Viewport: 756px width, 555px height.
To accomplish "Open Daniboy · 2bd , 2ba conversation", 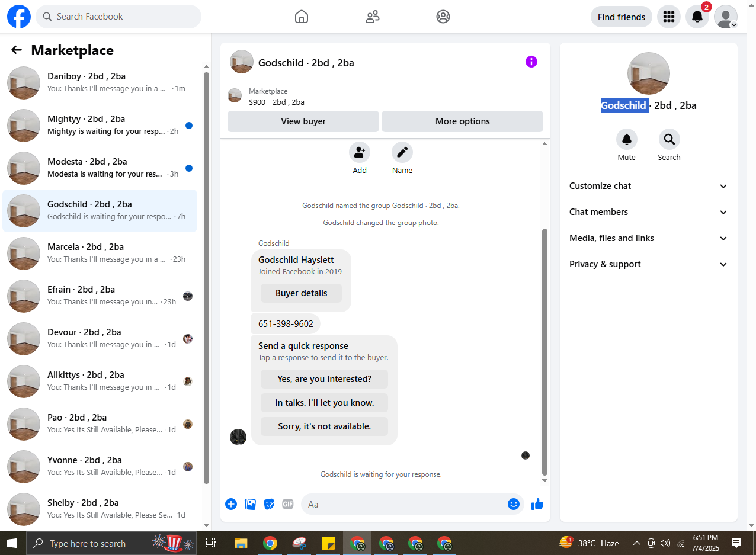I will 100,83.
